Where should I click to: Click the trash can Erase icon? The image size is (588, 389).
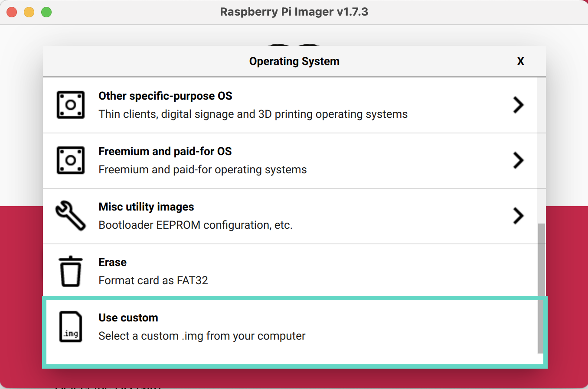pyautogui.click(x=71, y=271)
